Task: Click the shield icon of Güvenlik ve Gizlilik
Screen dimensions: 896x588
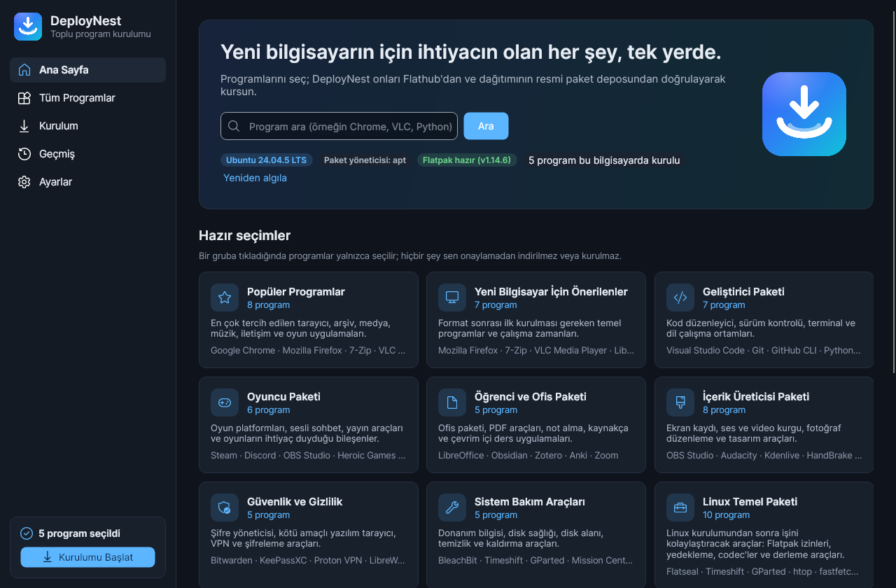Action: tap(225, 507)
